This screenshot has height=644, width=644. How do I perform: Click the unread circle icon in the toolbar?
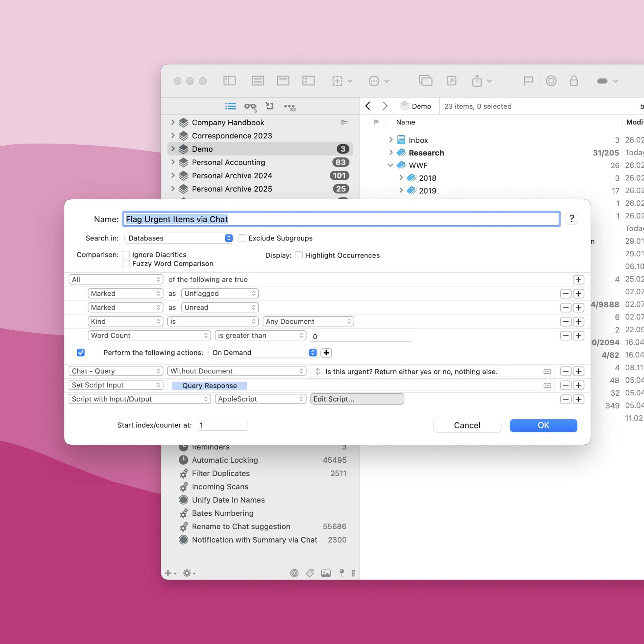[551, 81]
